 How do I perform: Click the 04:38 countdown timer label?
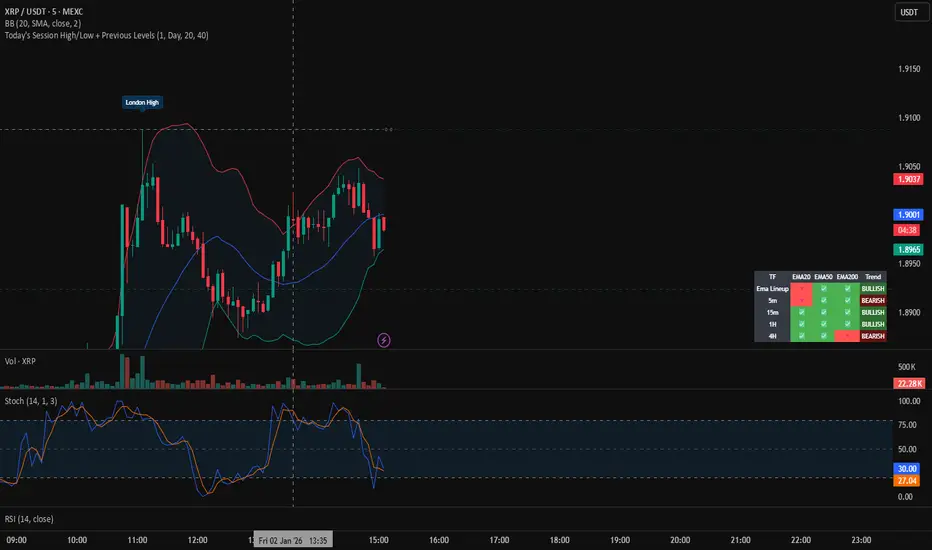point(906,230)
